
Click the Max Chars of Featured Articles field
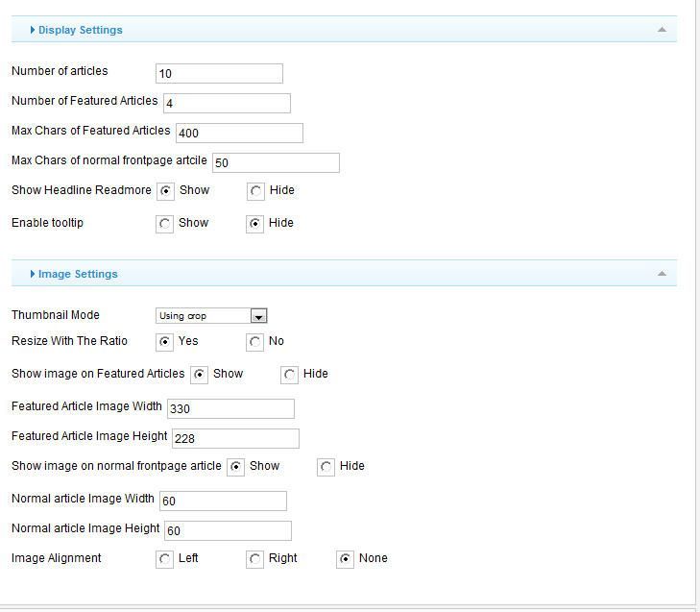[240, 134]
